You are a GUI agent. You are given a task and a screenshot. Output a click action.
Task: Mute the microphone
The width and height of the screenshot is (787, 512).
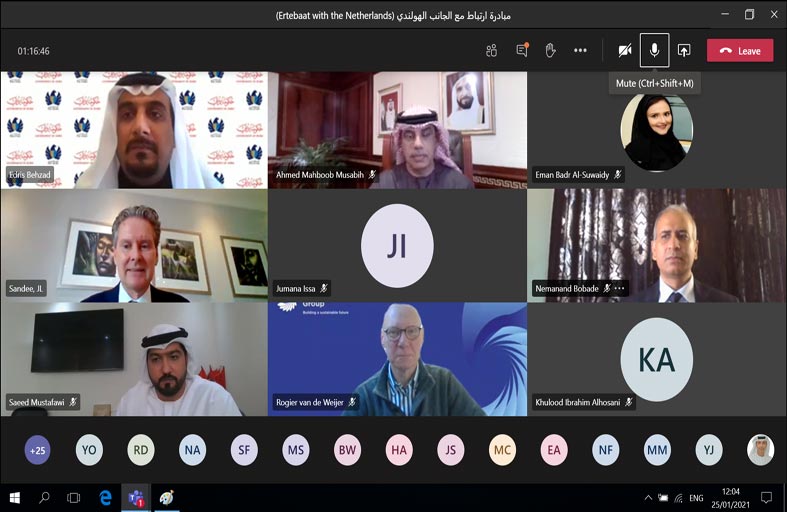click(x=654, y=50)
